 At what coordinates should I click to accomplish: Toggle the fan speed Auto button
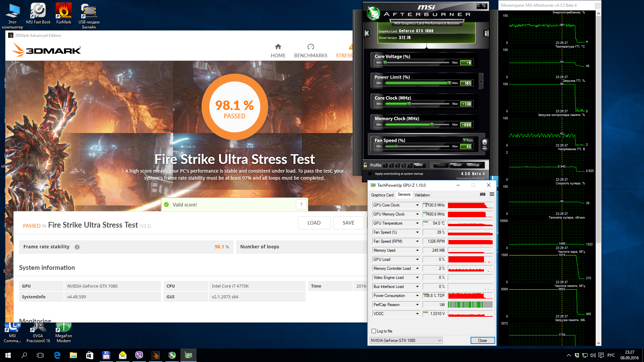point(468,140)
